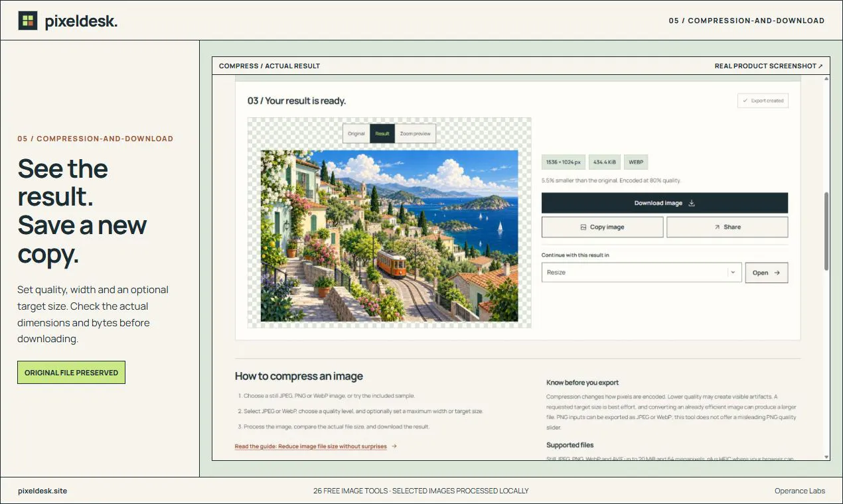Viewport: 843px width, 504px height.
Task: Open the Reduce image file size guide link
Action: coord(311,446)
